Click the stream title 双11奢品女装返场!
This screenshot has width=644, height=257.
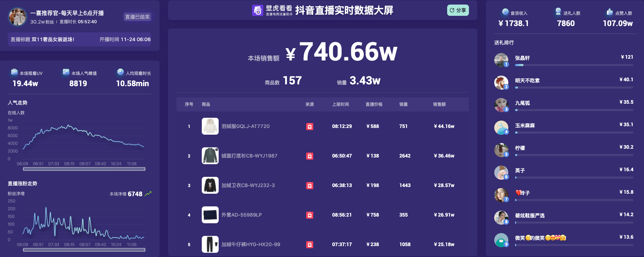53,39
